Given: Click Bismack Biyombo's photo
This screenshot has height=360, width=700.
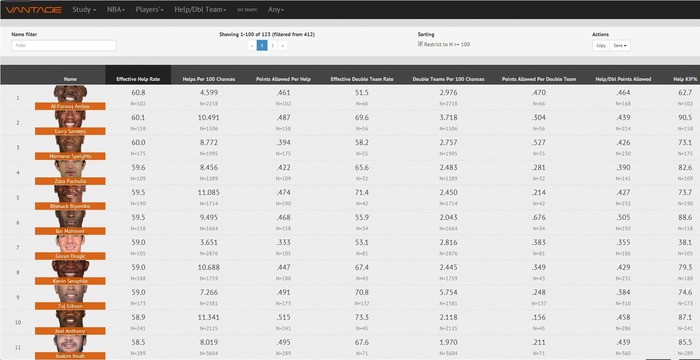Looking at the screenshot, I should pos(70,194).
